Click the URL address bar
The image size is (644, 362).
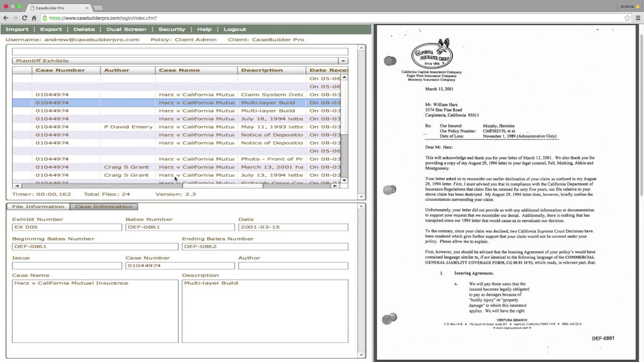(332, 18)
